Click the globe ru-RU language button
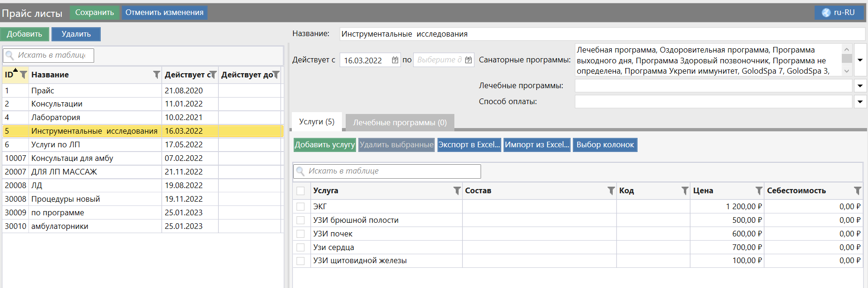 tap(838, 13)
